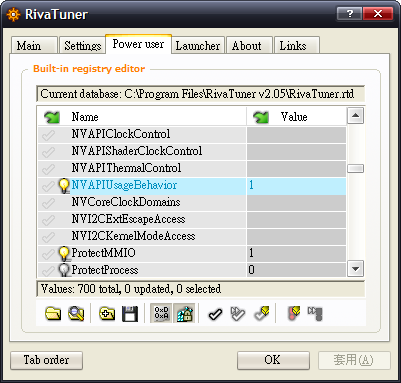Toggle checkmark for NVAPIUsageBehavior row
This screenshot has width=401, height=383.
(x=49, y=186)
